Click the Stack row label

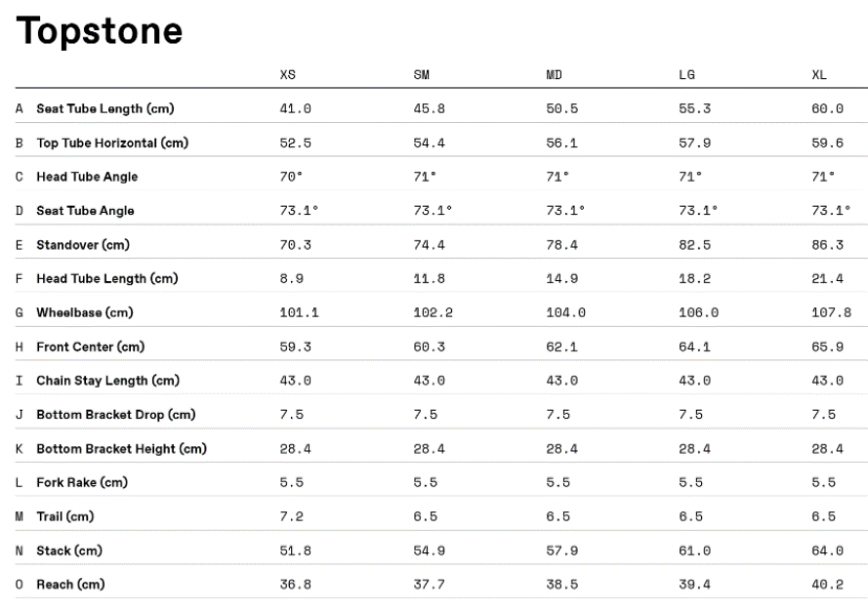pos(69,551)
